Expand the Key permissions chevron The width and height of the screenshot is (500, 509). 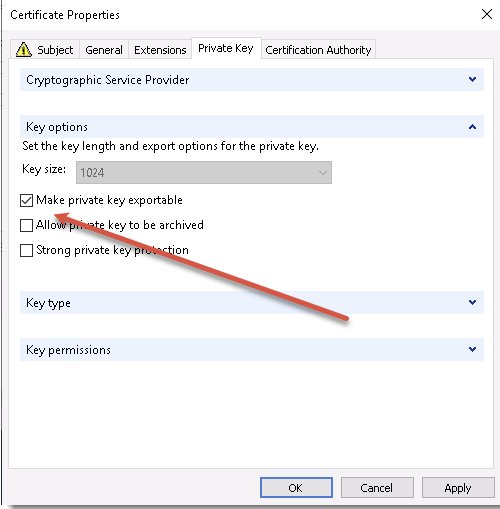pyautogui.click(x=472, y=349)
